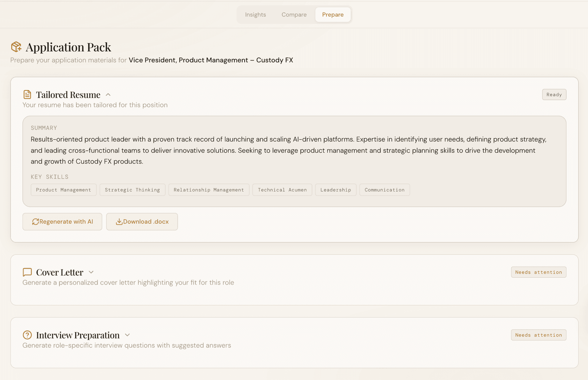Click the Tailored Resume document icon

pos(27,95)
